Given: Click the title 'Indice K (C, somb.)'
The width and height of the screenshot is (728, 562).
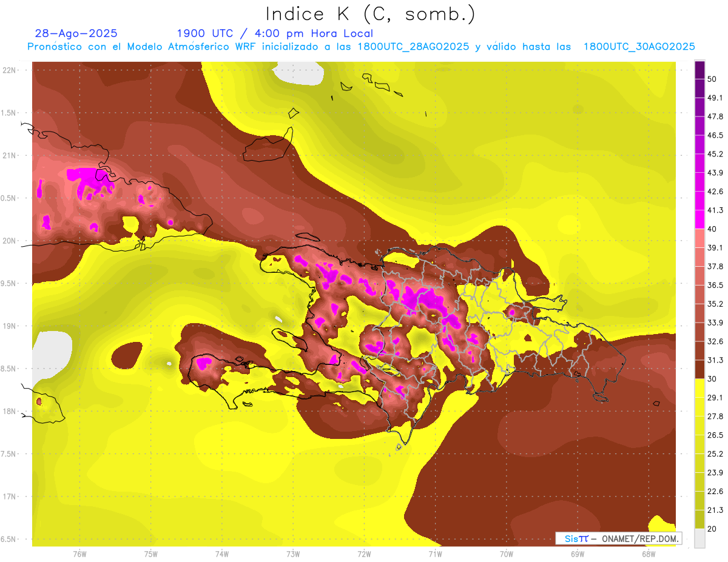Looking at the screenshot, I should 370,13.
